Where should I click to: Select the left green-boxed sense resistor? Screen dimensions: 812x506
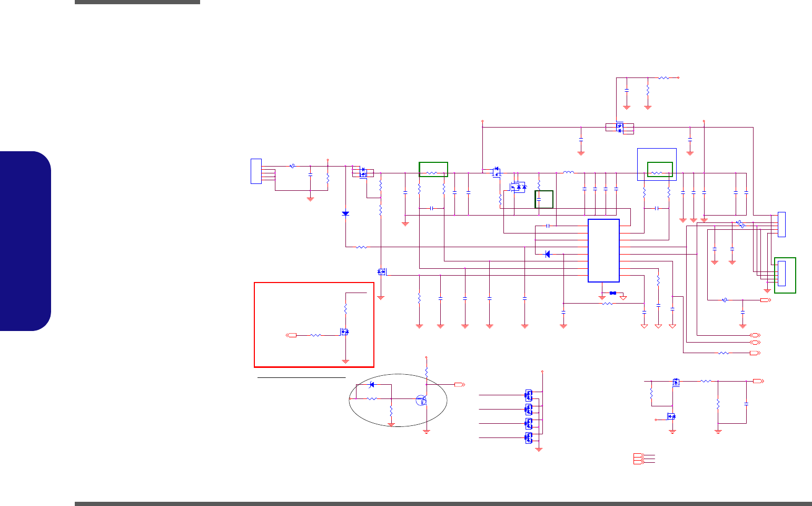tap(433, 169)
